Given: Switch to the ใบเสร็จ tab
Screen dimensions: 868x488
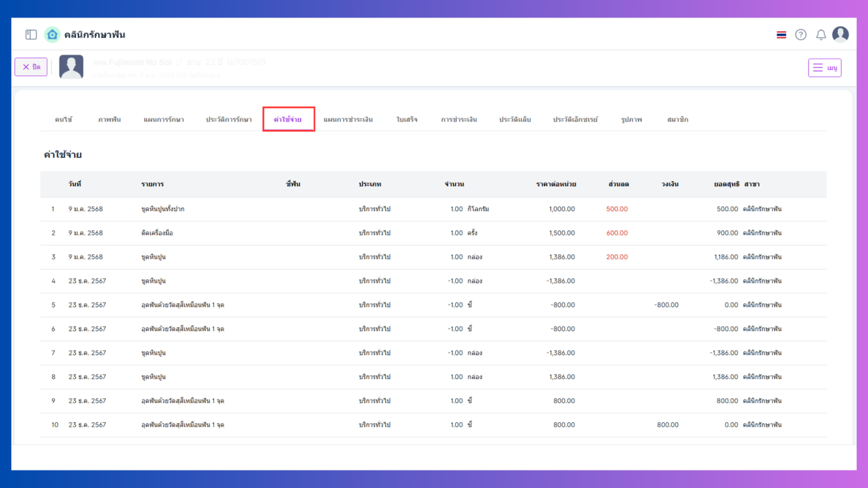Looking at the screenshot, I should tap(407, 120).
